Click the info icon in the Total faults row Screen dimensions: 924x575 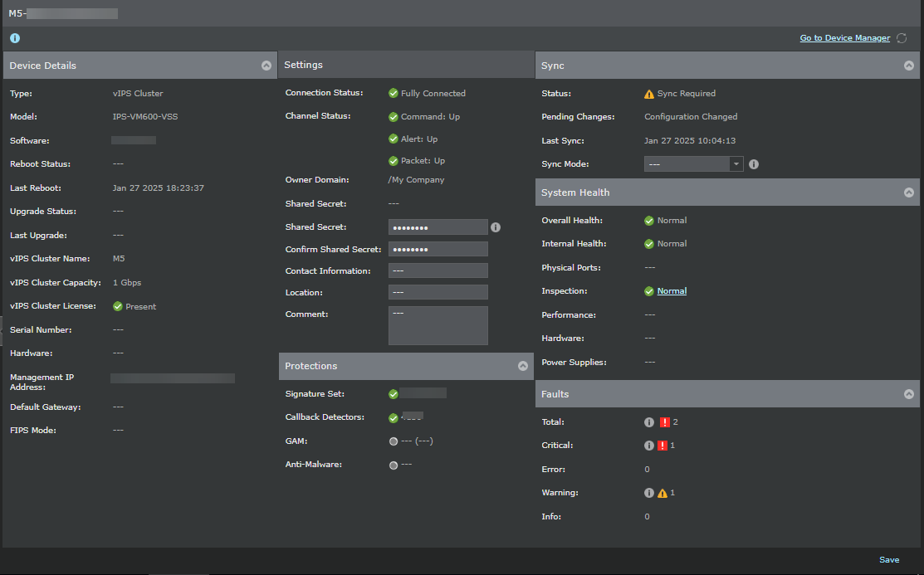[649, 422]
